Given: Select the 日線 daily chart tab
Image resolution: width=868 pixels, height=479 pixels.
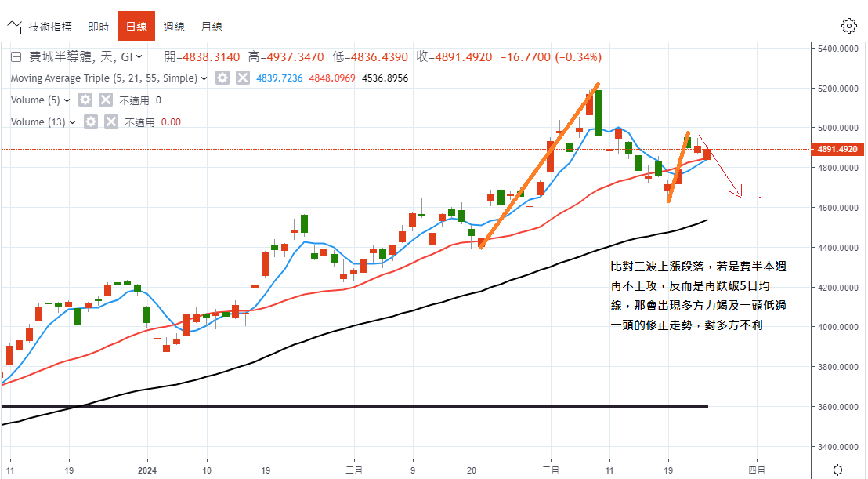Looking at the screenshot, I should point(136,27).
